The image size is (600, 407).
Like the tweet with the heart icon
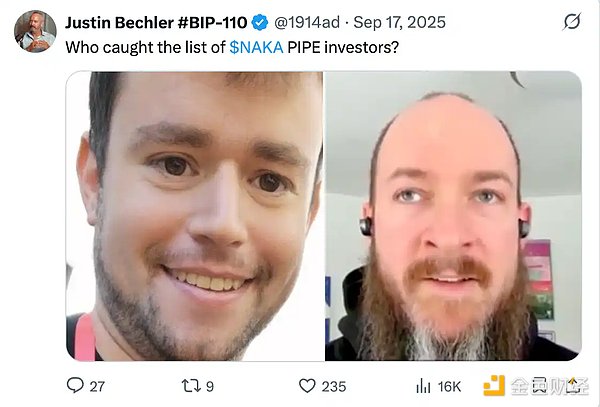tap(307, 386)
